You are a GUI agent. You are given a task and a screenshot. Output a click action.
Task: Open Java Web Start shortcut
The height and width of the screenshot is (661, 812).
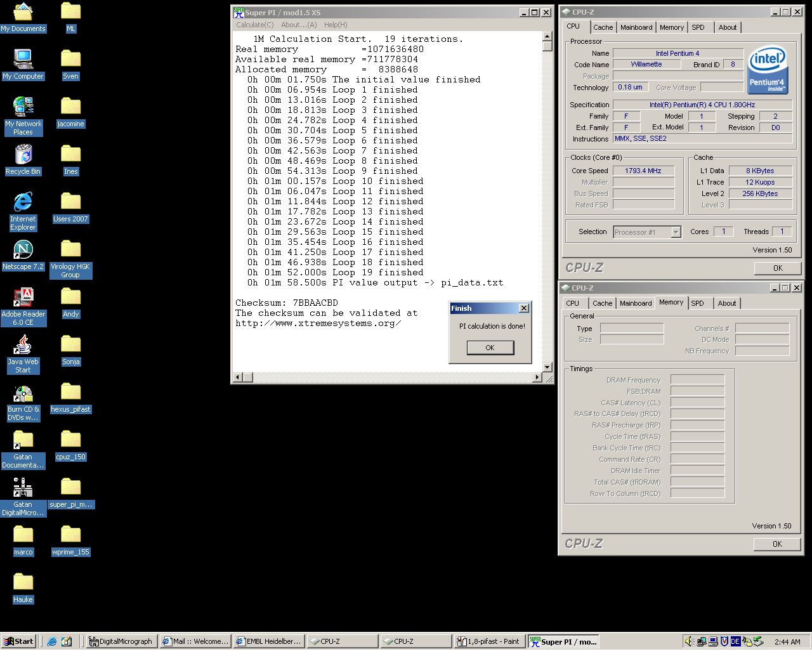pos(23,354)
